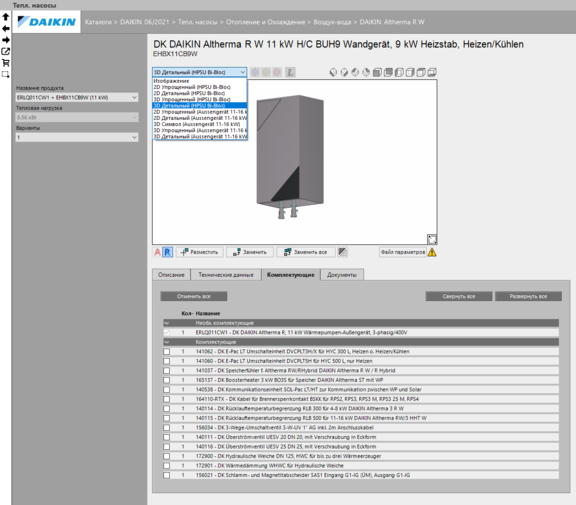
Task: Open the Тепловая нагрузка dropdown
Action: [77, 118]
